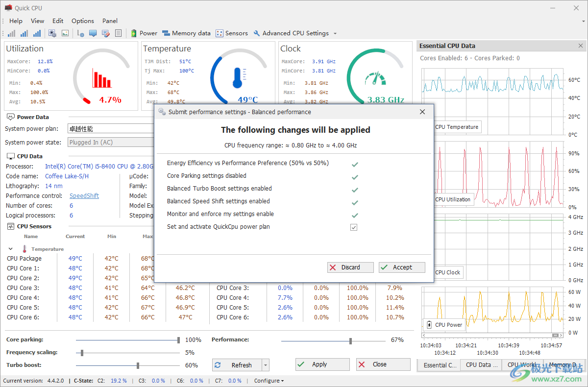
Task: Click the System power plan field
Action: tap(111, 129)
